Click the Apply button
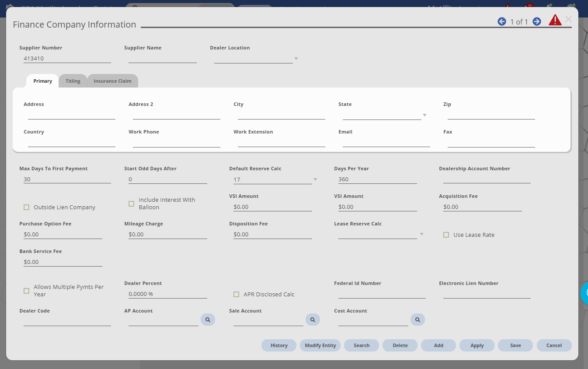This screenshot has height=369, width=588. pos(477,345)
